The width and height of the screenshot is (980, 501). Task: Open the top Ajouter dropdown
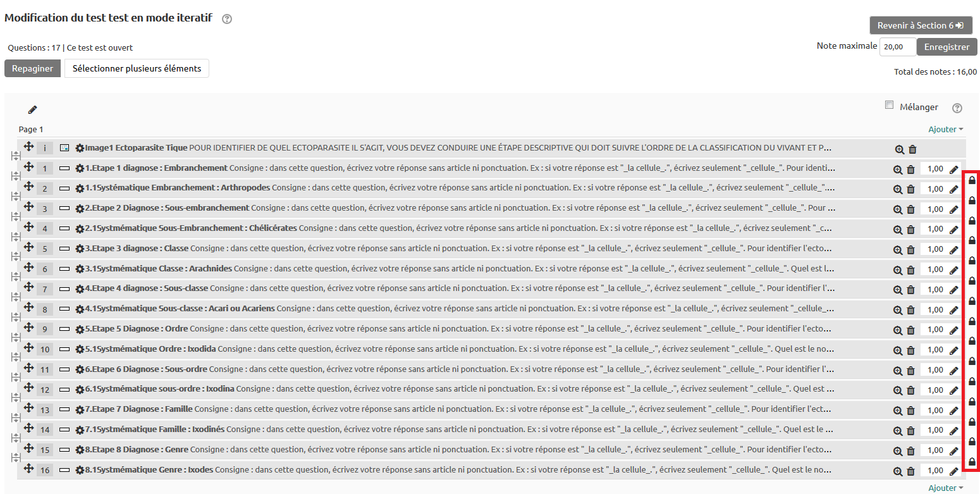[945, 129]
